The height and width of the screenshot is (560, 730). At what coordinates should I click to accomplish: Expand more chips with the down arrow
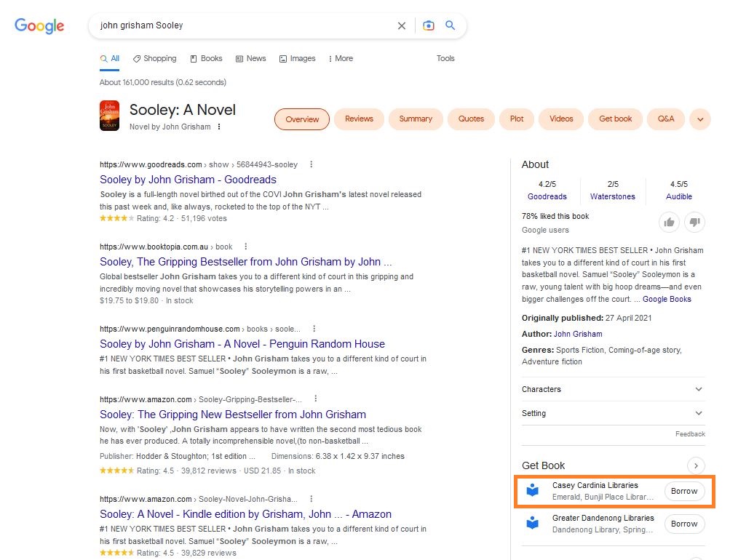[x=700, y=119]
